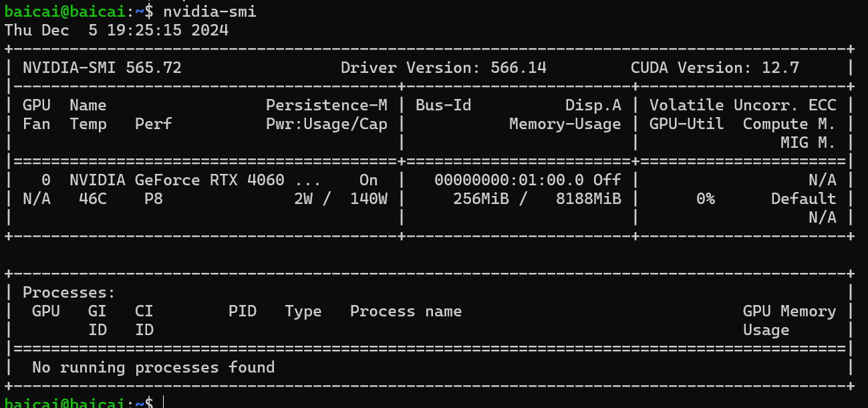Click the Process name column header
This screenshot has width=868, height=408.
(x=406, y=311)
